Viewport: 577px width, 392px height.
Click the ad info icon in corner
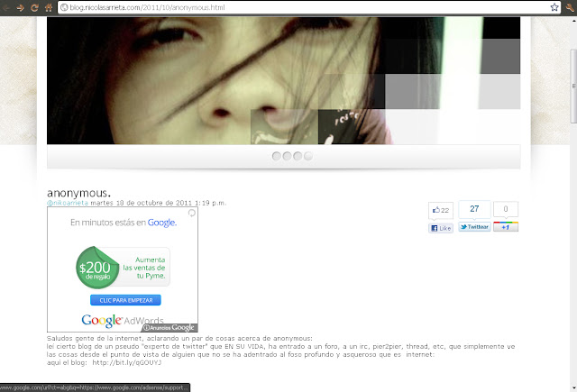(192, 213)
